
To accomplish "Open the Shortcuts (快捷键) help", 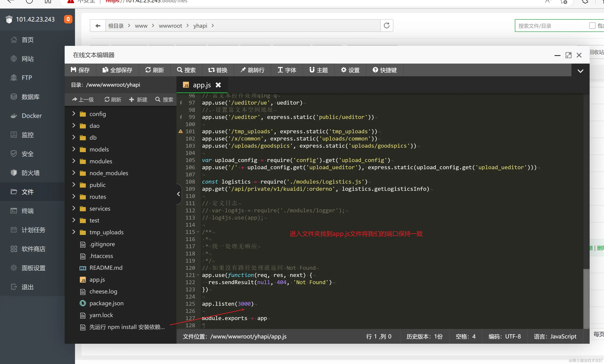I will pos(385,70).
